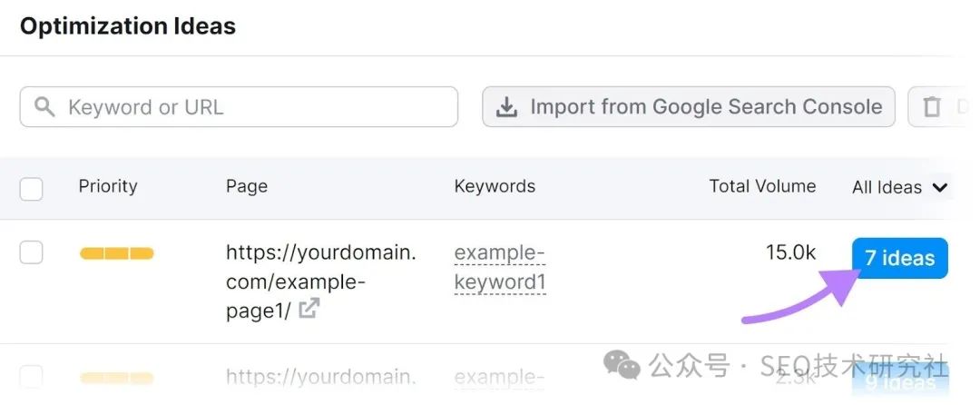
Task: Check the second row's faded checkbox
Action: click(x=31, y=376)
